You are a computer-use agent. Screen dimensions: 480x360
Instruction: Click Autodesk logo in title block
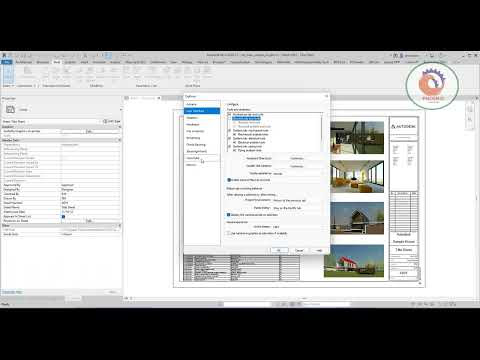[x=403, y=127]
